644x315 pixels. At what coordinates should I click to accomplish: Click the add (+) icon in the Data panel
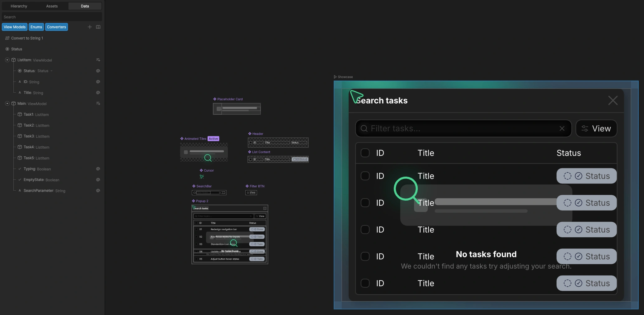pyautogui.click(x=90, y=27)
